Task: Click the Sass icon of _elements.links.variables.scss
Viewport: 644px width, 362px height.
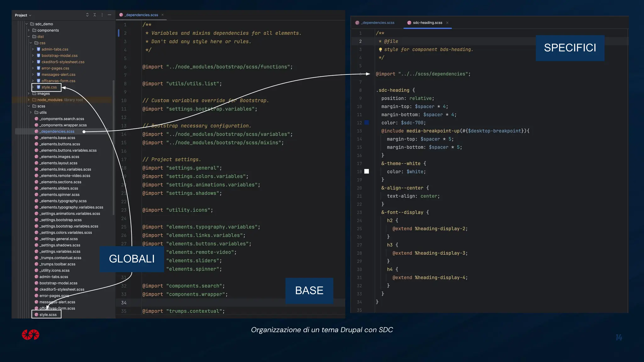Action: pyautogui.click(x=36, y=169)
